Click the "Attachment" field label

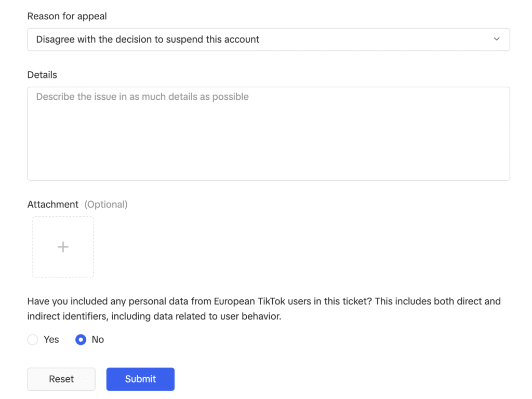click(53, 204)
